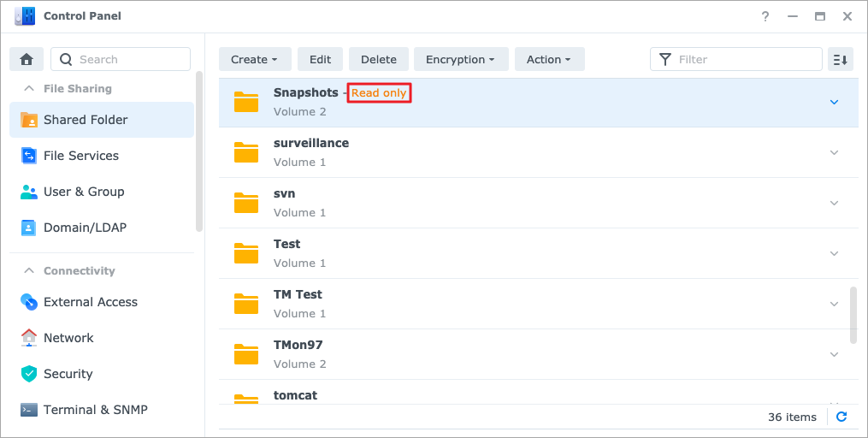This screenshot has height=438, width=868.
Task: Open Terminal & SNMP settings page
Action: pyautogui.click(x=102, y=410)
